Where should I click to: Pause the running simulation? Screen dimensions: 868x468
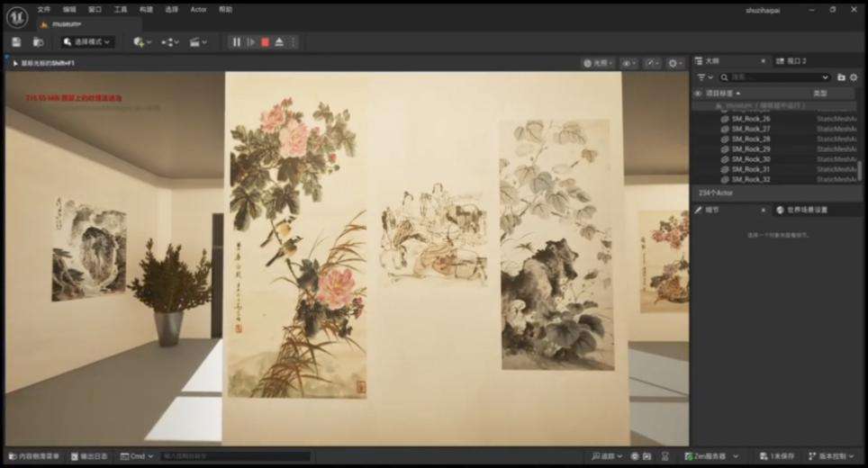tap(236, 42)
